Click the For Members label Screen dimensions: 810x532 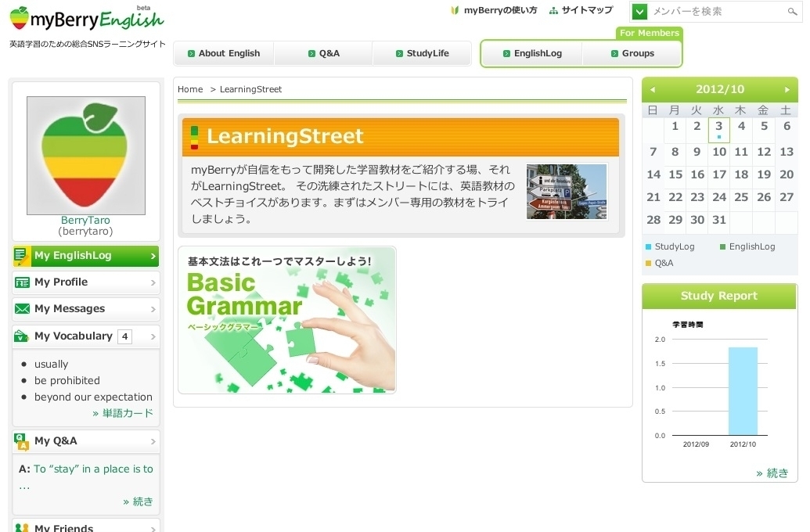[650, 33]
